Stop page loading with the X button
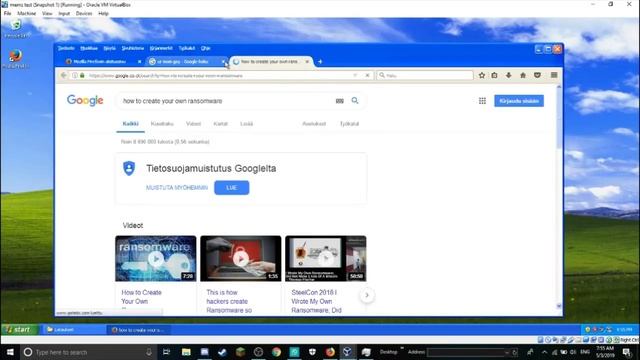Image resolution: width=640 pixels, height=360 pixels. point(367,76)
